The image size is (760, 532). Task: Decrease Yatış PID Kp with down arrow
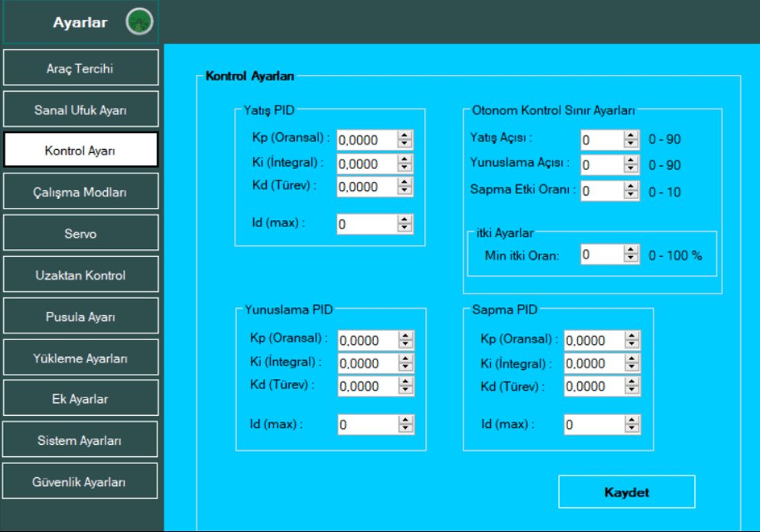404,144
